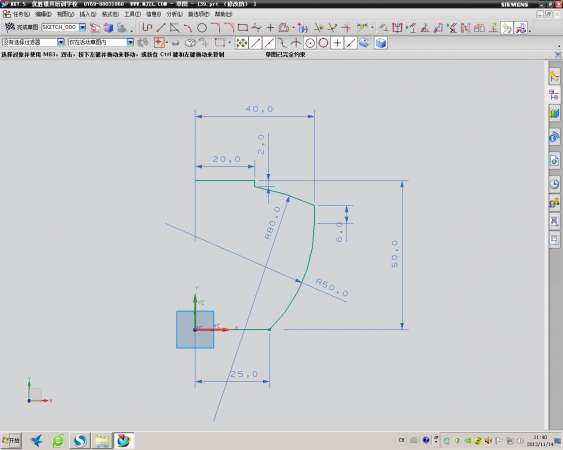Select the Profile sketch tool
This screenshot has height=450, width=563.
pyautogui.click(x=147, y=27)
